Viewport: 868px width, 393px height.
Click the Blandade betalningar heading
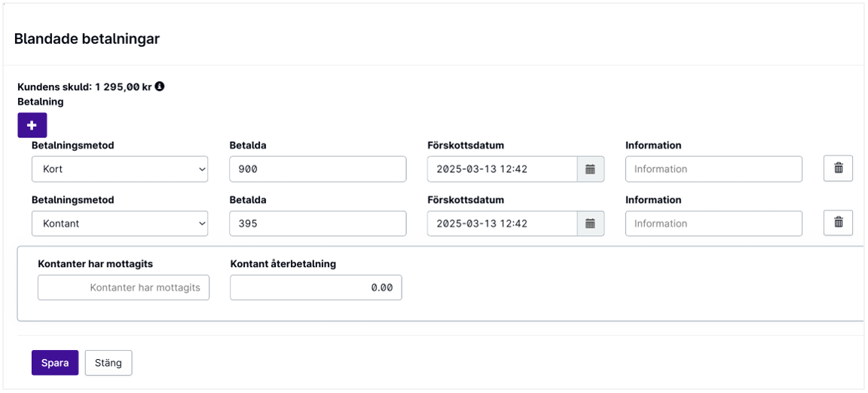tap(87, 38)
